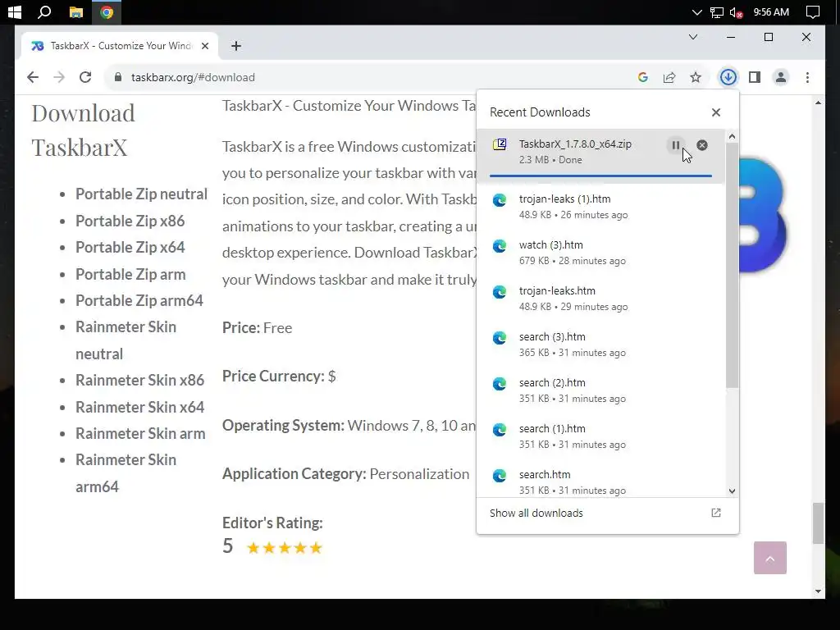Open File Explorer from the taskbar
Screen dimensions: 840x630
click(76, 11)
